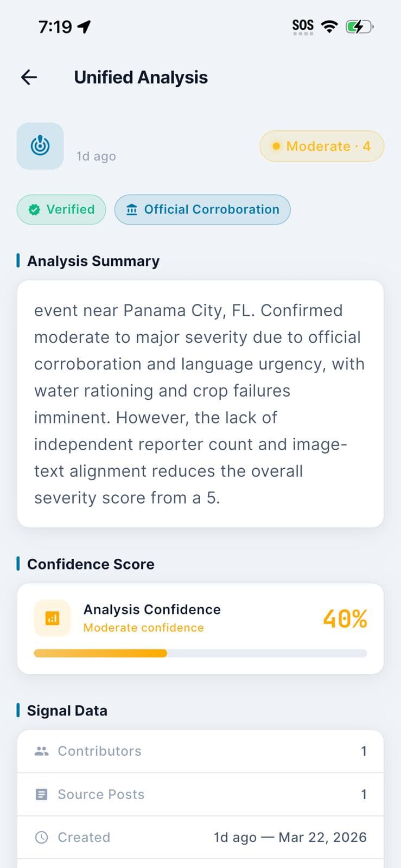The height and width of the screenshot is (868, 401).
Task: Expand the Confidence Score section
Action: [x=90, y=564]
